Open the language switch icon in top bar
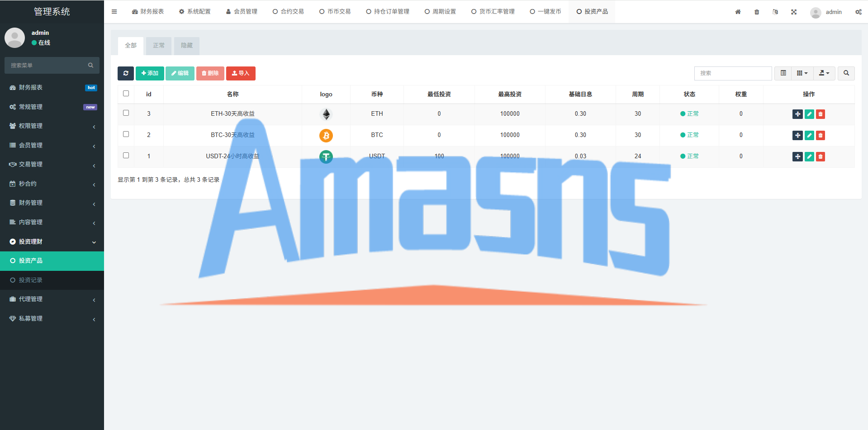This screenshot has height=430, width=868. pyautogui.click(x=775, y=12)
